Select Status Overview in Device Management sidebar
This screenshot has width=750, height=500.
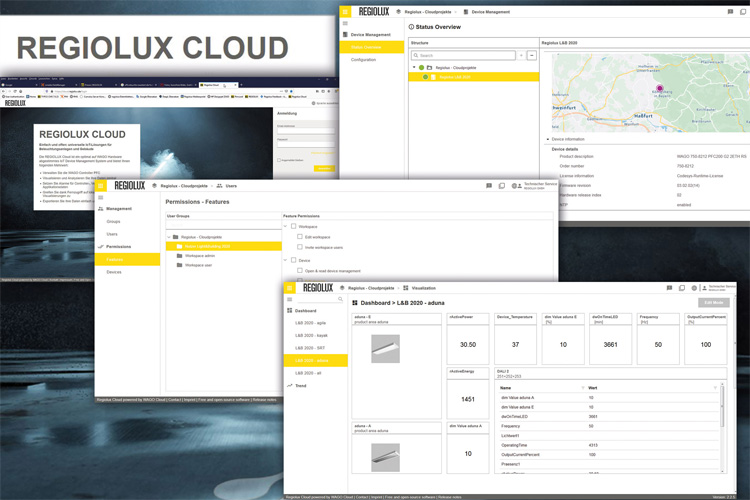point(372,47)
